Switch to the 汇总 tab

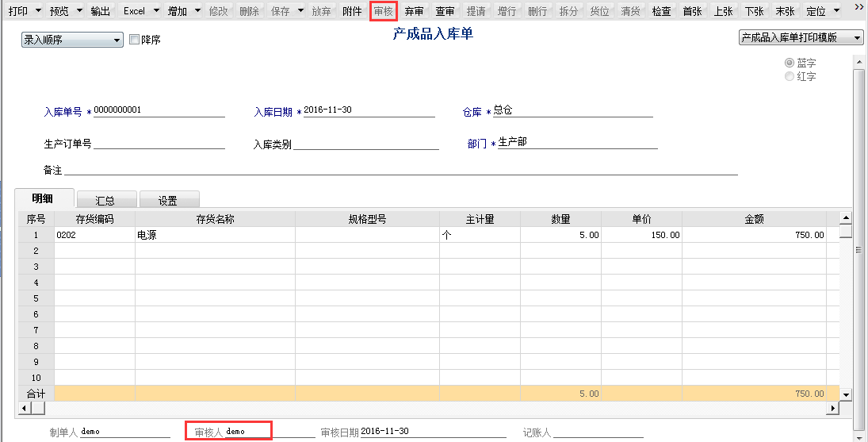click(105, 201)
